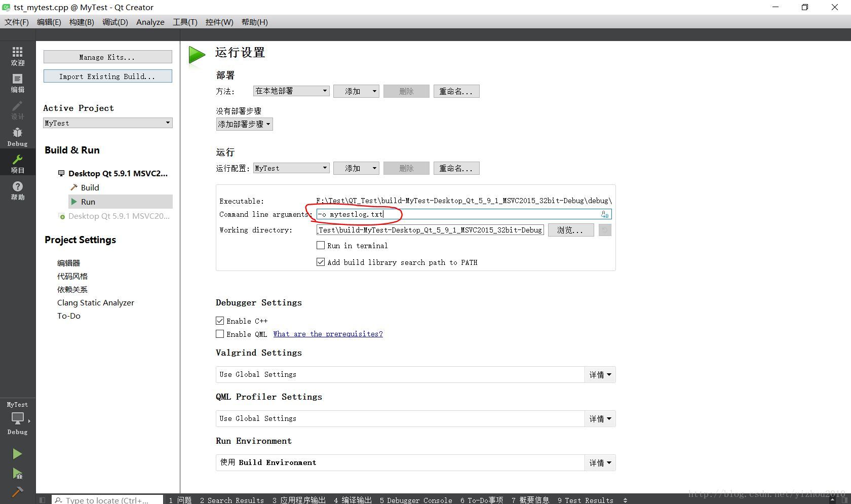Click Start Debugging run icon
Image resolution: width=851 pixels, height=504 pixels.
(x=17, y=474)
